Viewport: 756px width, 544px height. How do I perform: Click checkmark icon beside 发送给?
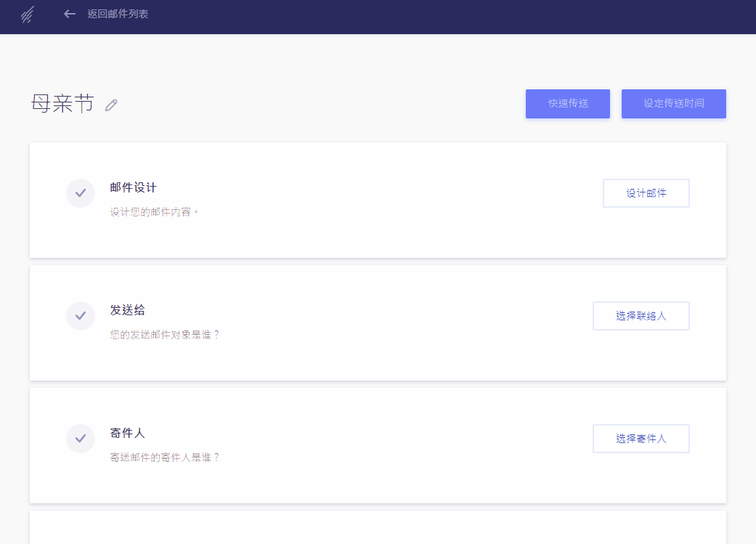pyautogui.click(x=81, y=316)
